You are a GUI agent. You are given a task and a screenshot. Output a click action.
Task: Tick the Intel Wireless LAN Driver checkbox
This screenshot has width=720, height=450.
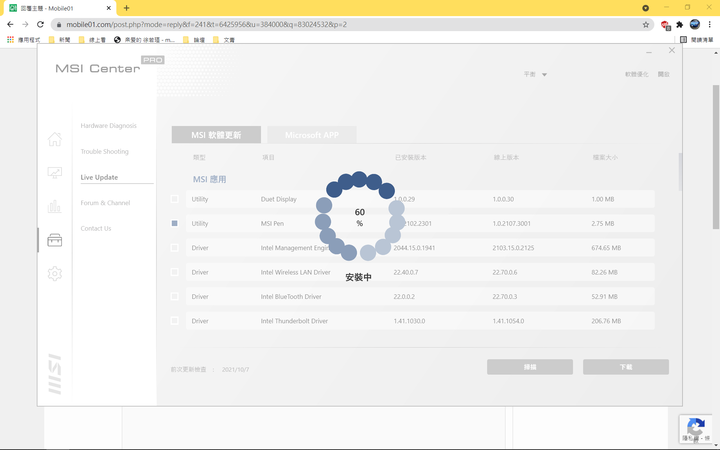click(x=174, y=272)
